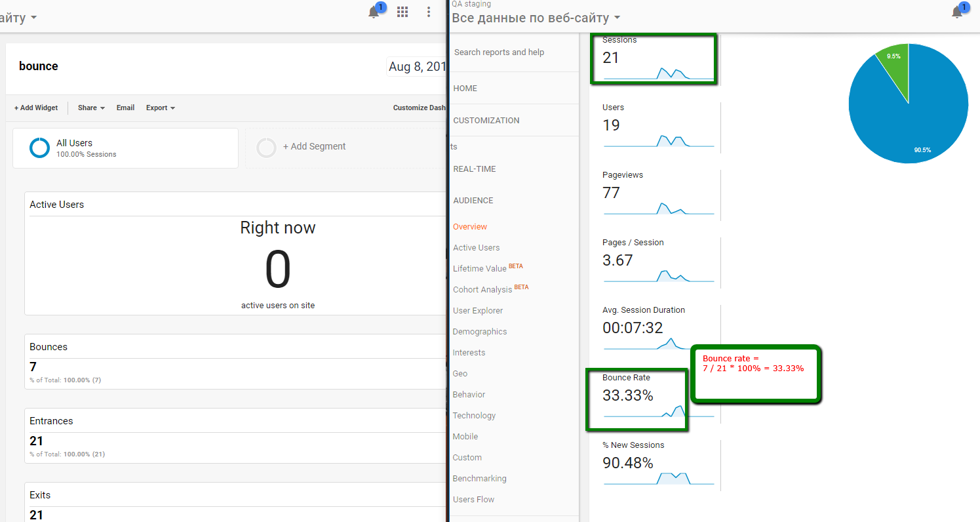Open the Aug 8 date range picker
The image size is (980, 522).
tap(417, 66)
